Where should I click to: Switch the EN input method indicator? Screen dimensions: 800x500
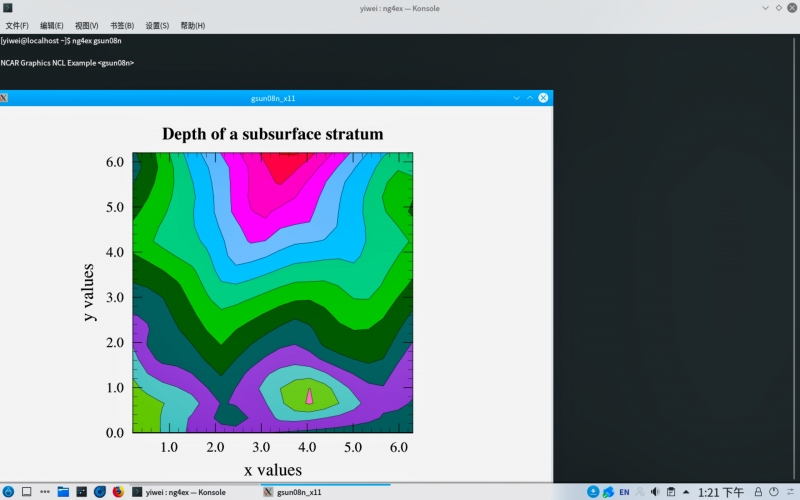pyautogui.click(x=624, y=492)
